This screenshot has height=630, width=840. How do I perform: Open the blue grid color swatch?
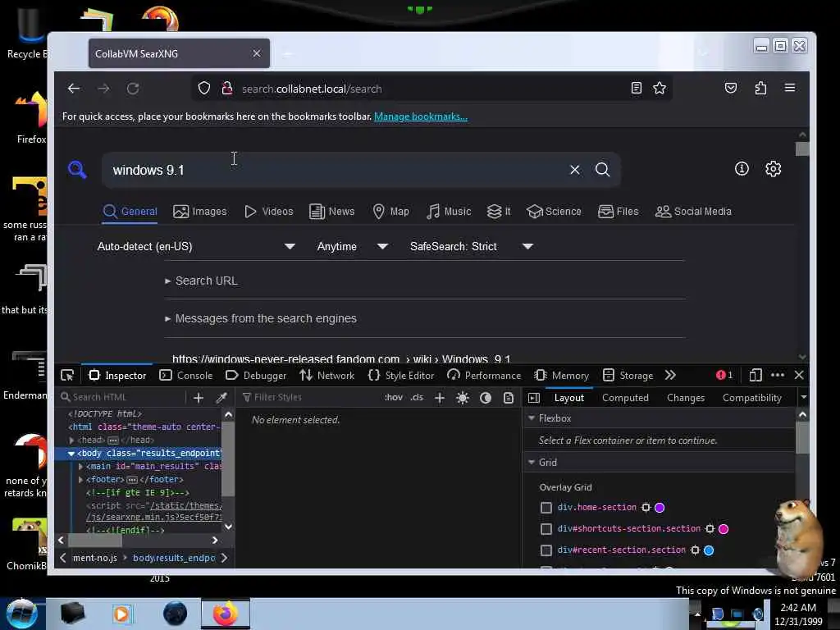[x=709, y=550]
